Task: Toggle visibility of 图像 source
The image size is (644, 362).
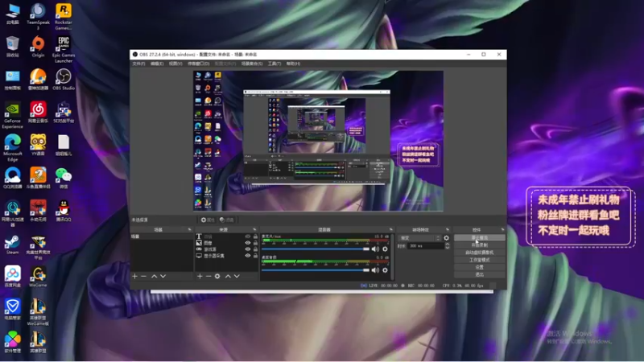Action: click(248, 243)
